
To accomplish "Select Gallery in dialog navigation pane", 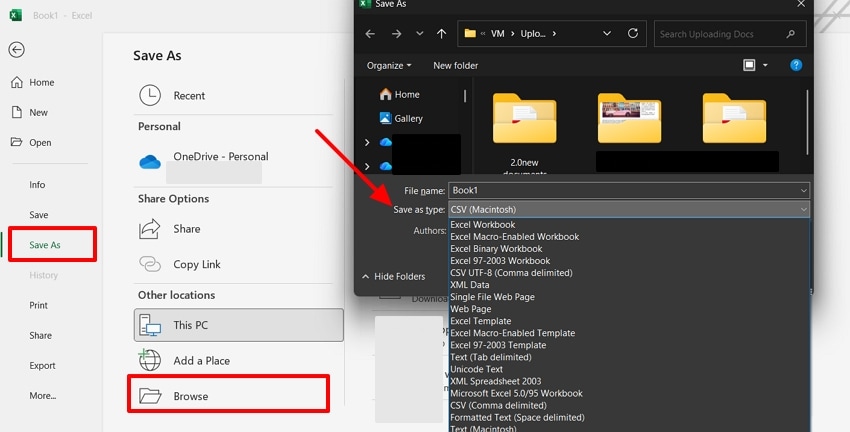I will [x=401, y=118].
